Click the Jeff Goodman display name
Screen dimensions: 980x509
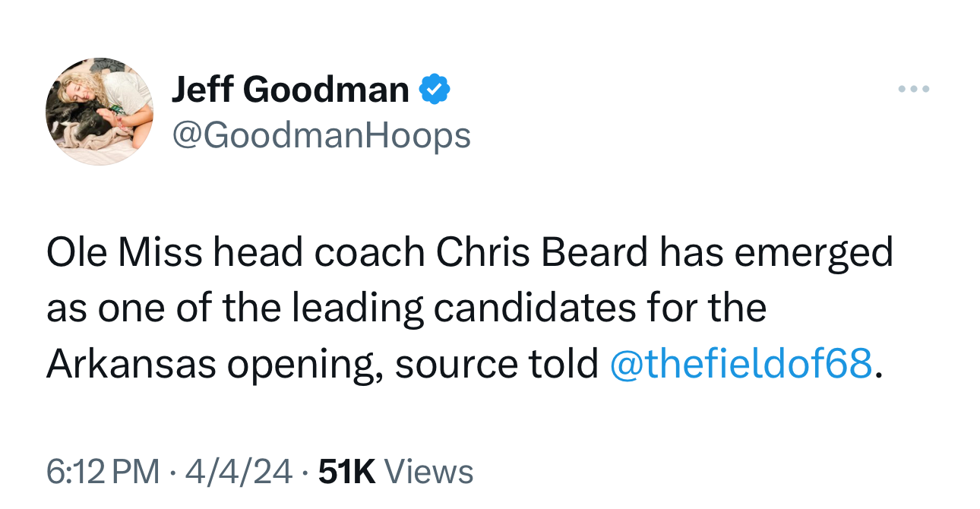pyautogui.click(x=290, y=90)
